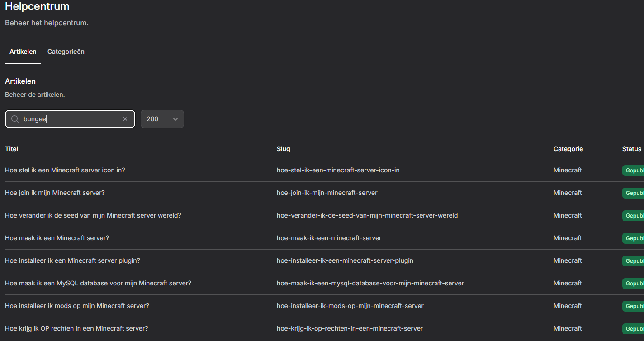Open the article about installing mods
644x341 pixels.
point(77,306)
